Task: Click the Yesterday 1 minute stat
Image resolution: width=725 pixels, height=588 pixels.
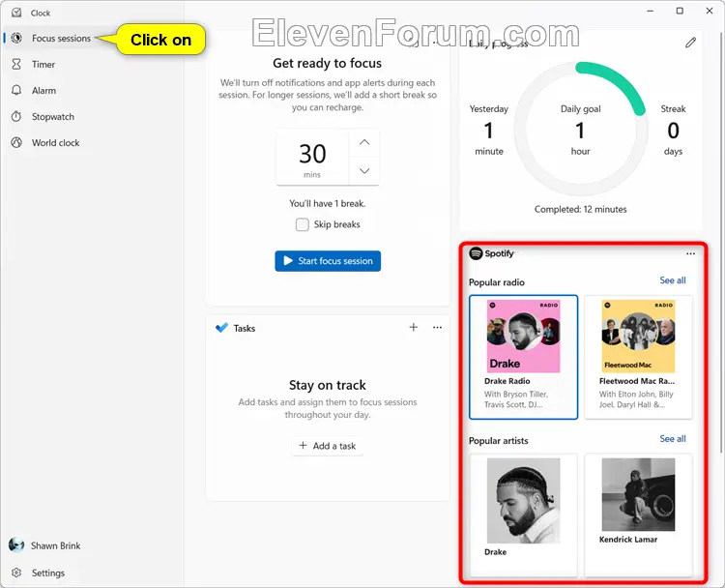Action: coord(489,130)
